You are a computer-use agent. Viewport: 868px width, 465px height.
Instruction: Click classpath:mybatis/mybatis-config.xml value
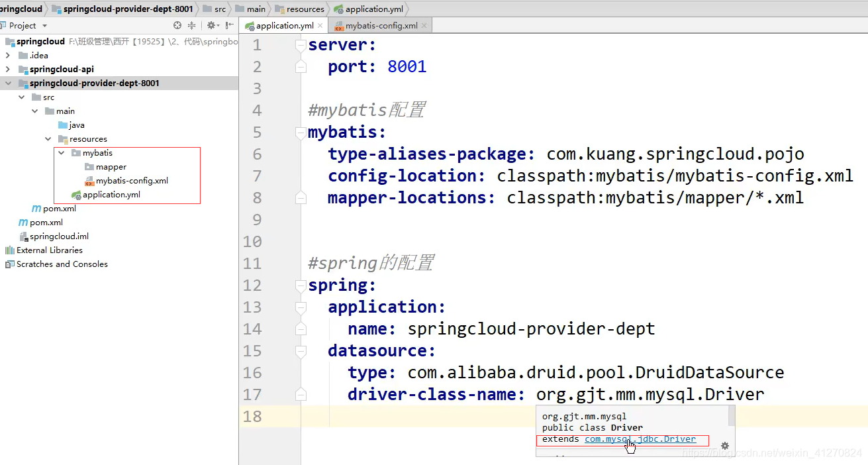pyautogui.click(x=675, y=176)
